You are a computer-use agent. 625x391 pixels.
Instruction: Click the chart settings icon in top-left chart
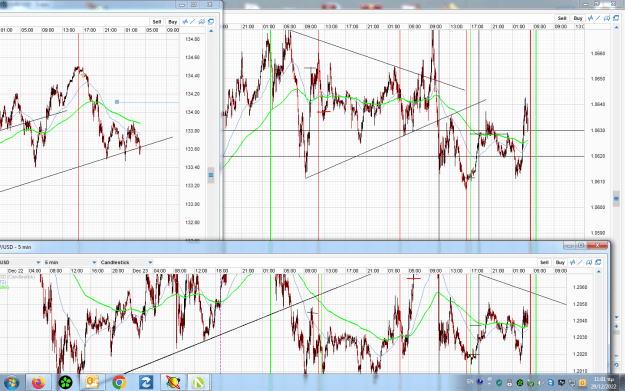tap(202, 22)
